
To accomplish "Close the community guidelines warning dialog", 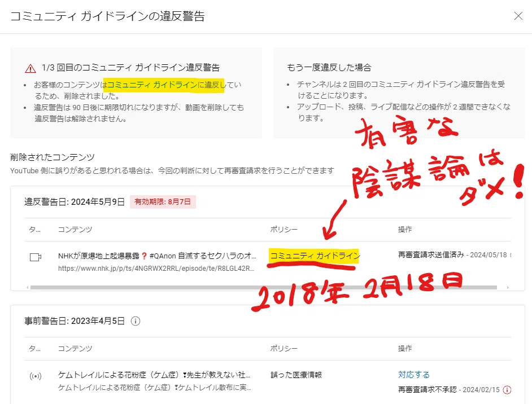I will [518, 16].
